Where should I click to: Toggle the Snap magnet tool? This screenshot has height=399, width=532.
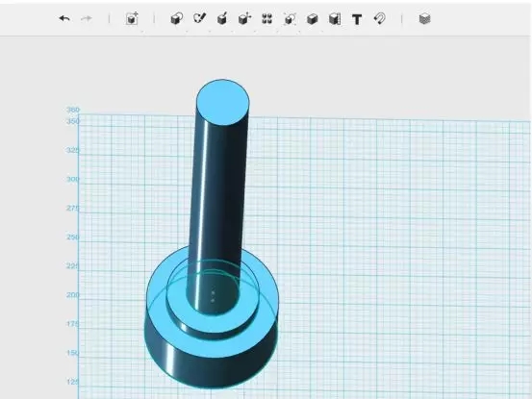(380, 18)
